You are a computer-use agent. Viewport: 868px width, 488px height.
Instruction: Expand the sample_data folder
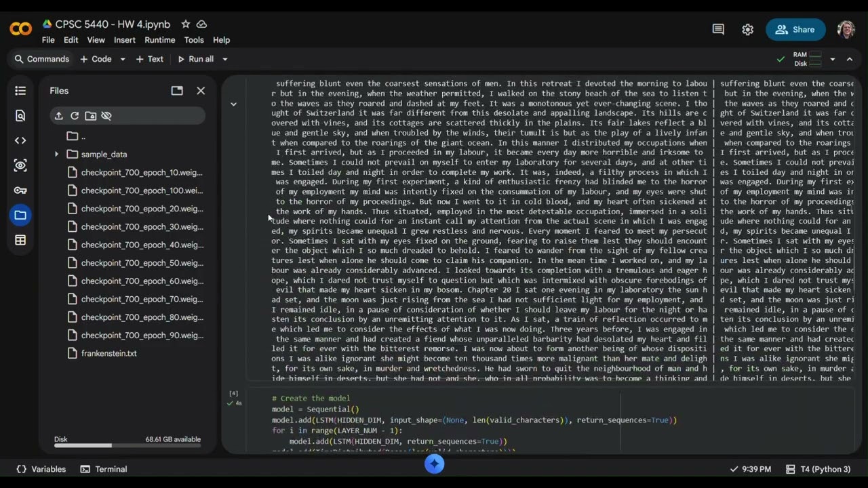coord(56,155)
